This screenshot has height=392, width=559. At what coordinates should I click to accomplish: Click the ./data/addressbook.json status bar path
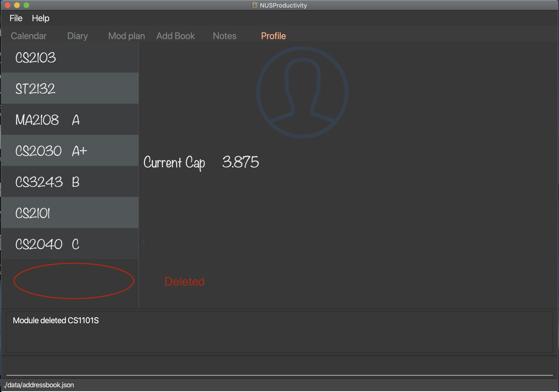39,385
